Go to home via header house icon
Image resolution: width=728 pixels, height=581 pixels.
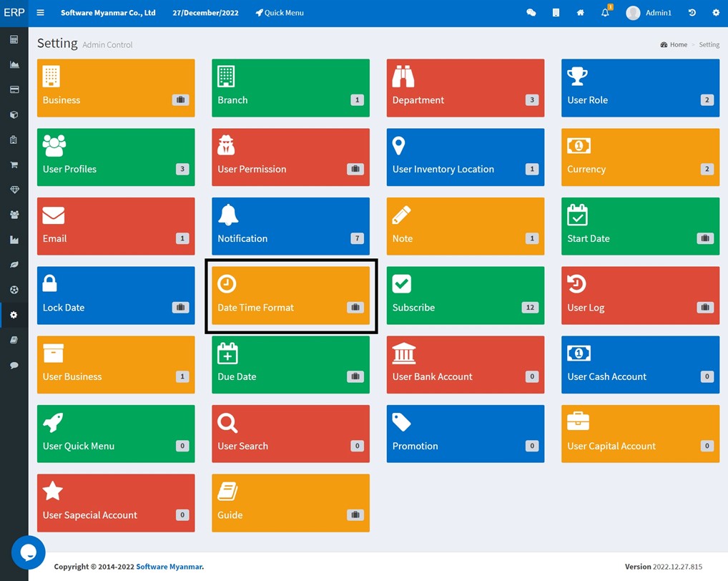click(x=581, y=13)
